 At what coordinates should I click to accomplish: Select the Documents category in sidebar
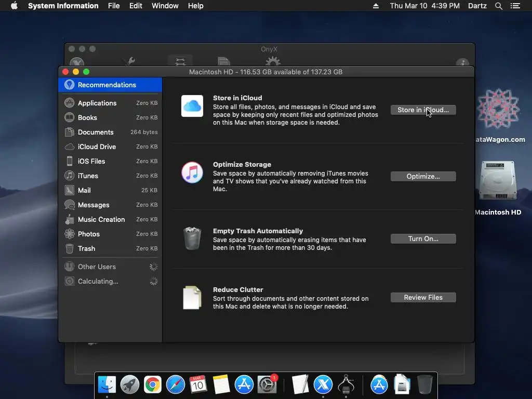pyautogui.click(x=110, y=132)
